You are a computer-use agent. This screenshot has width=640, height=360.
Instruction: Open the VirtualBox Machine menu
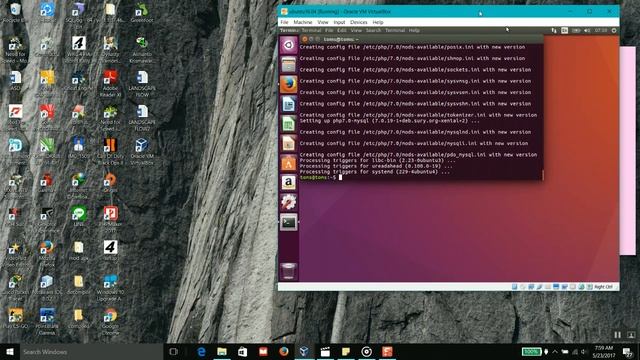click(303, 22)
